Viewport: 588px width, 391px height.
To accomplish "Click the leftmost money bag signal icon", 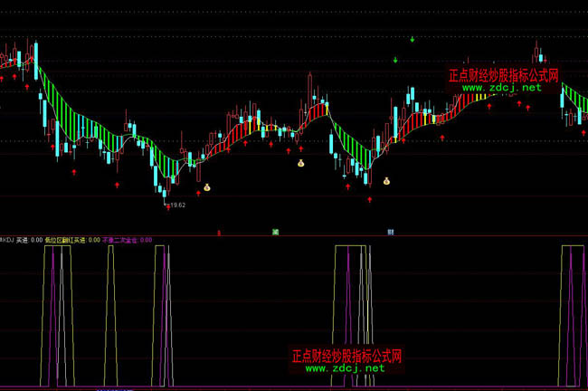I will click(206, 187).
